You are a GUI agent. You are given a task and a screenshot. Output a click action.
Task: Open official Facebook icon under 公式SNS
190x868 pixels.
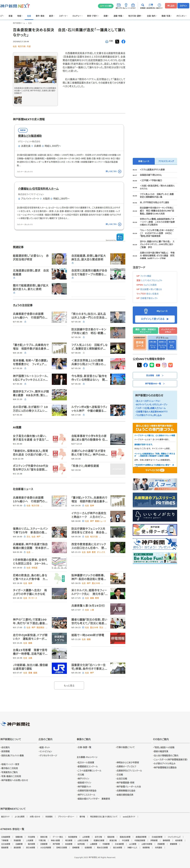[145, 365]
